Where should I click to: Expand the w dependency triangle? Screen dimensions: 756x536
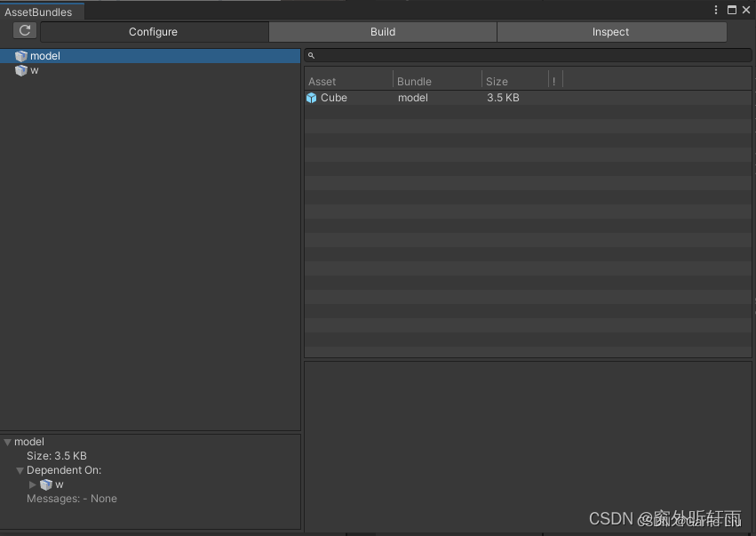[32, 484]
